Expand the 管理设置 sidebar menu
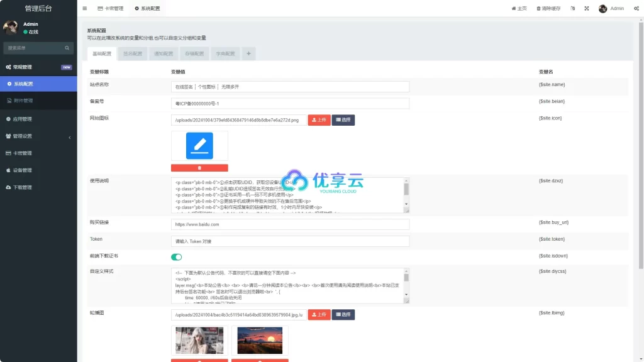Viewport: 644px width, 362px height. 38,136
